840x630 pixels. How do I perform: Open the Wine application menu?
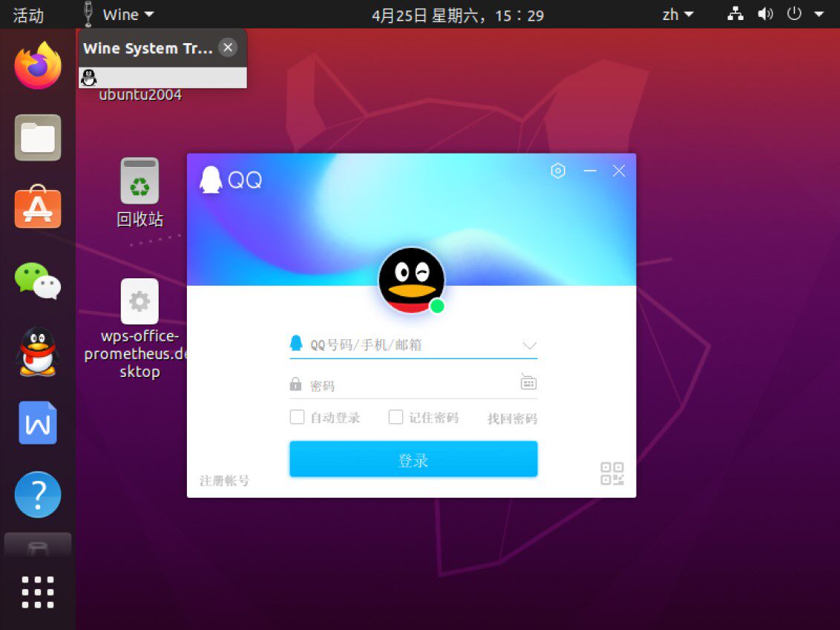[x=119, y=14]
